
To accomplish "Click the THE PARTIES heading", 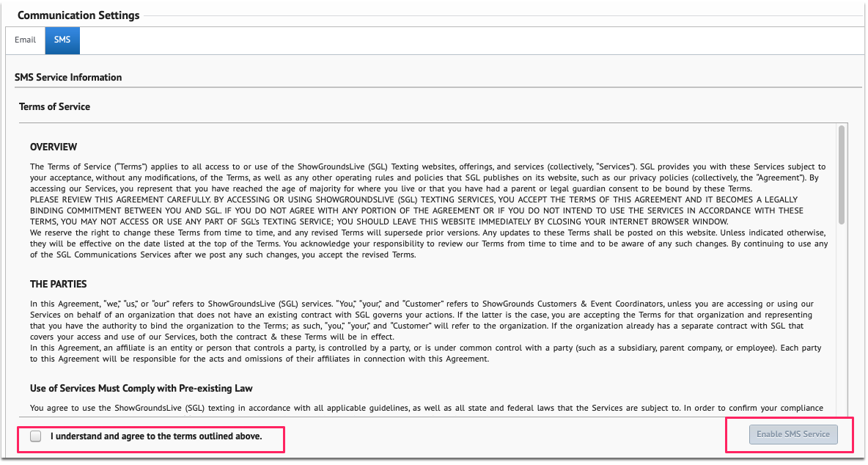I will click(x=59, y=284).
